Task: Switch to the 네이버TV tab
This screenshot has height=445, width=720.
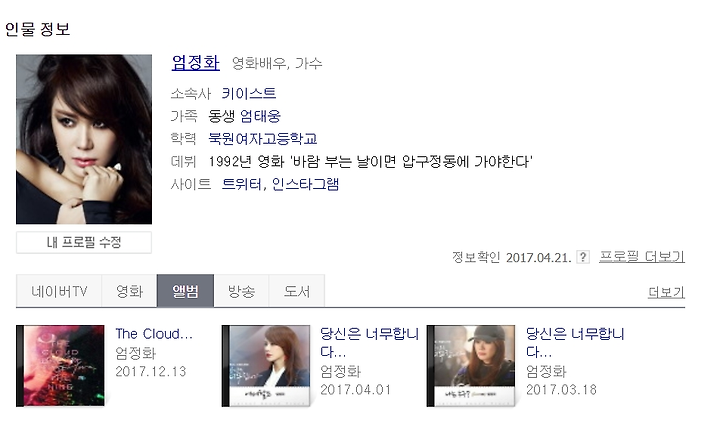Action: (59, 291)
